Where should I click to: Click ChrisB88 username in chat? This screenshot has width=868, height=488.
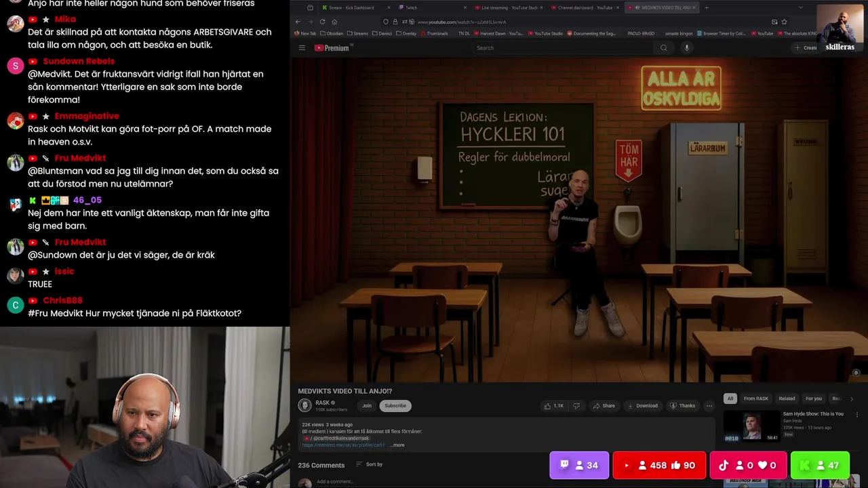pos(62,300)
